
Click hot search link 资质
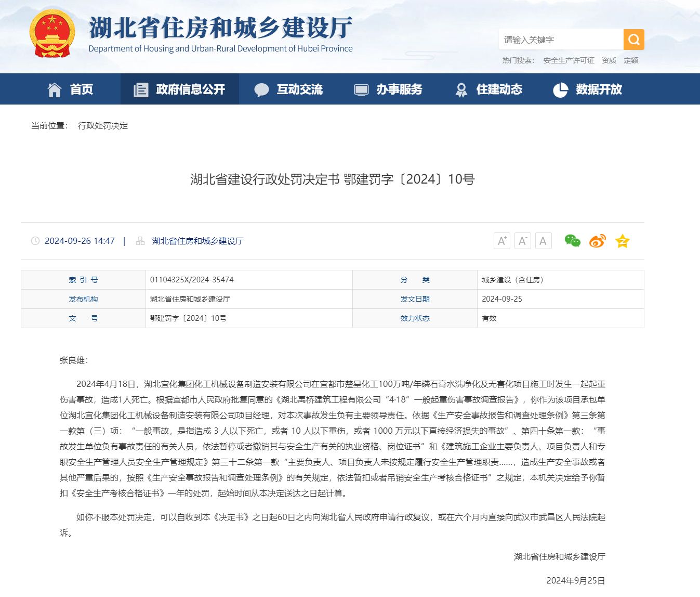[x=609, y=60]
